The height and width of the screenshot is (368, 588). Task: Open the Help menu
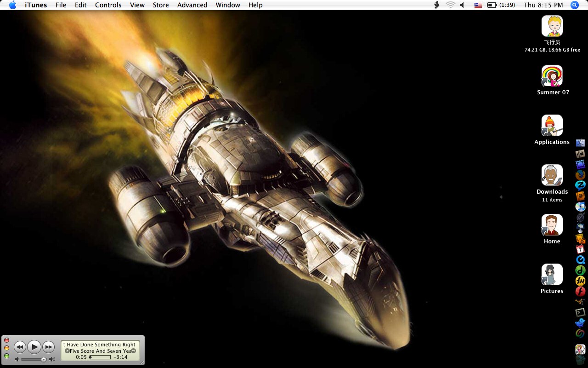pyautogui.click(x=255, y=5)
